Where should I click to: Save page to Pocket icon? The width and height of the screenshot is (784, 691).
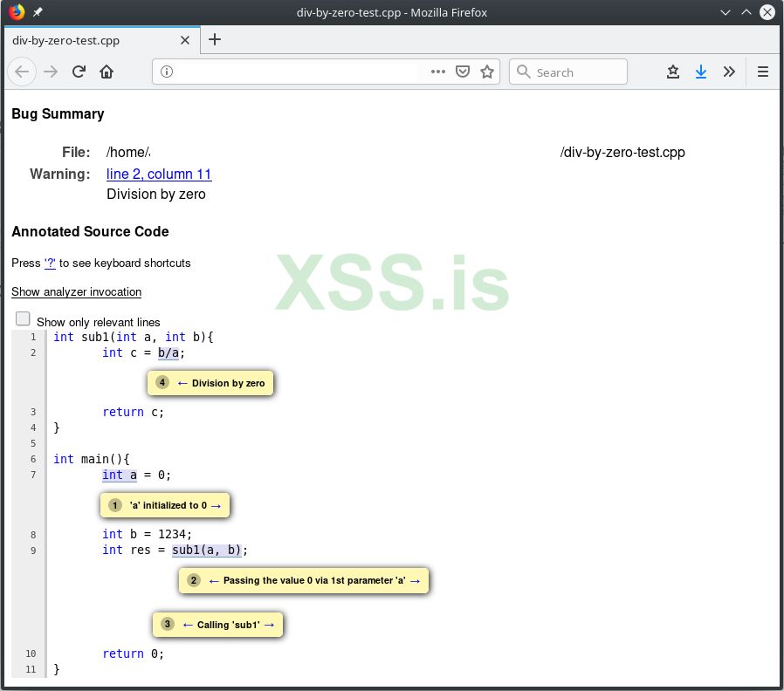pos(463,72)
